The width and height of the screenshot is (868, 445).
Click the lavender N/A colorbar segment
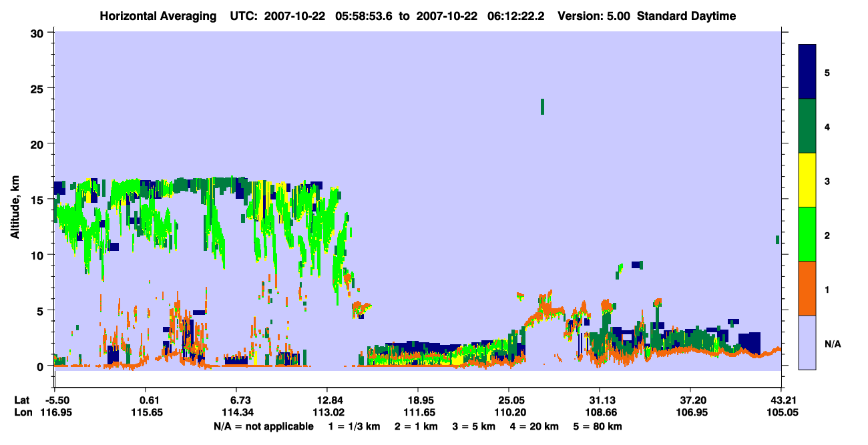[x=807, y=342]
